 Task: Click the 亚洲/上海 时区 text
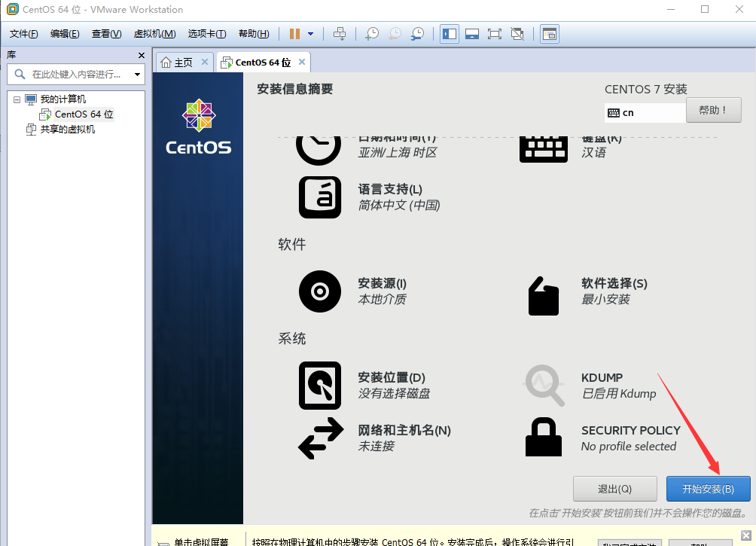pyautogui.click(x=398, y=152)
